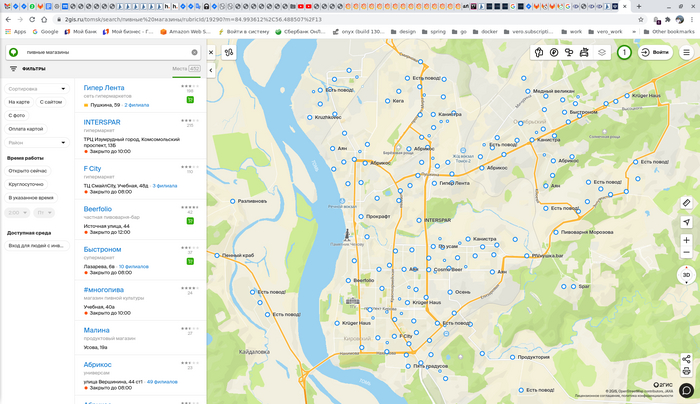Viewport: 700px width, 404px height.
Task: Enable the 'Оплата картой' filter
Action: pos(26,129)
